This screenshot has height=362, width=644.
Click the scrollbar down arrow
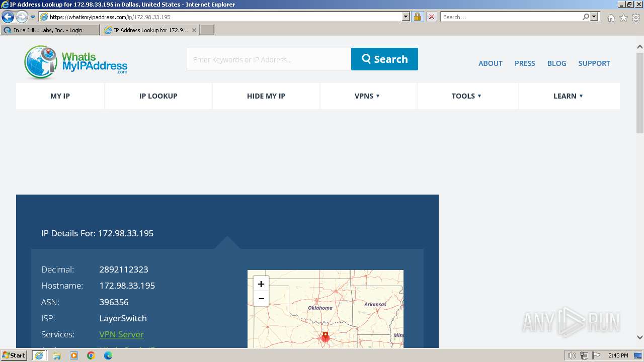(x=639, y=337)
